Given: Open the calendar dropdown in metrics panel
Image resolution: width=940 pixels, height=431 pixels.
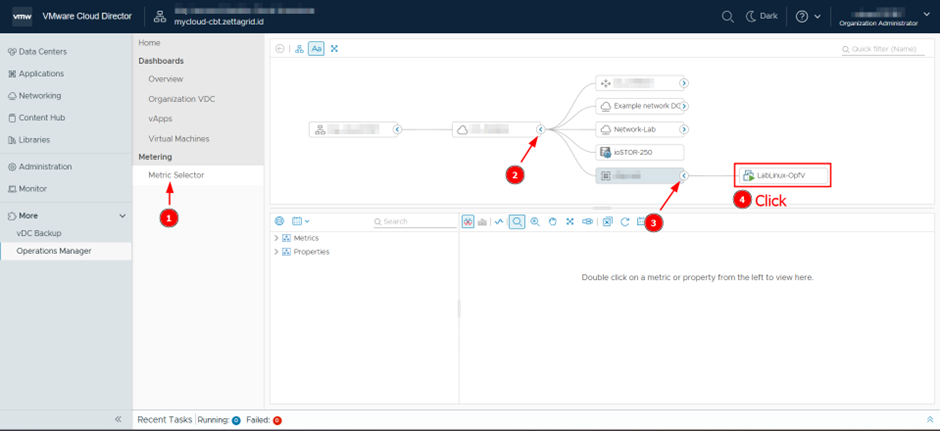Looking at the screenshot, I should (300, 221).
